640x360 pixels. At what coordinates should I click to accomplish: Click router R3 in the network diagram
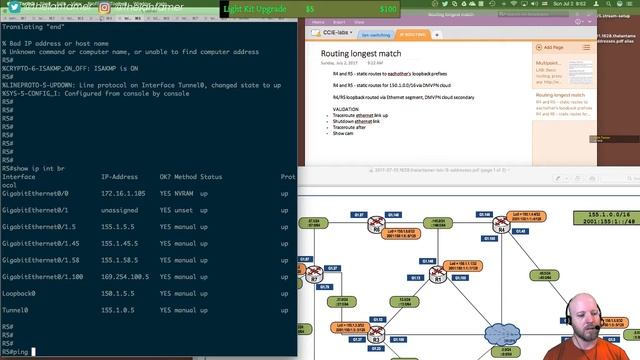(376, 334)
